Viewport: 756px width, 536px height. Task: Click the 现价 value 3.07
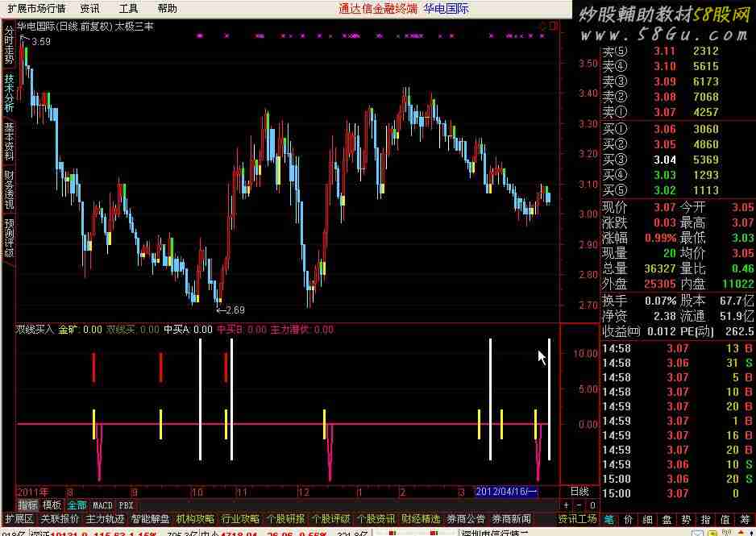(x=664, y=207)
